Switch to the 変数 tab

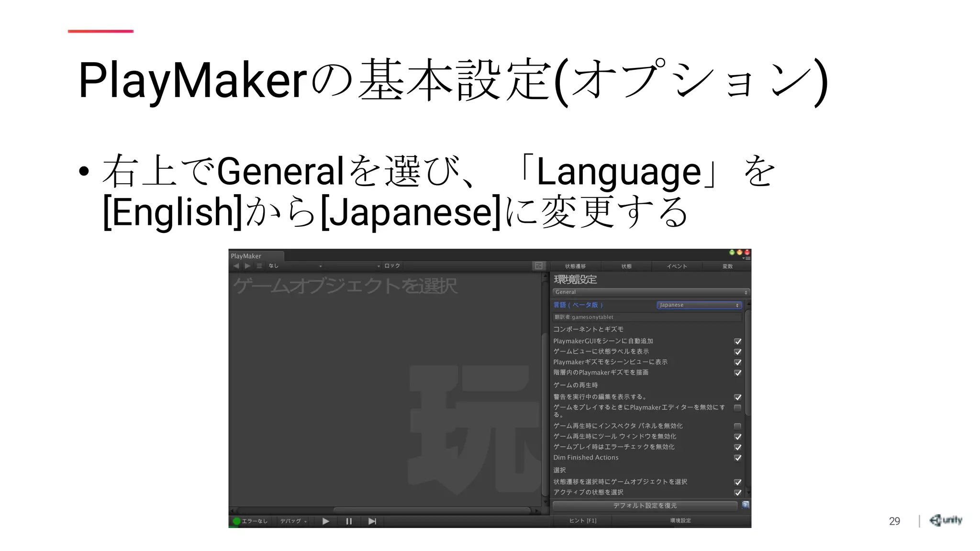coord(727,266)
